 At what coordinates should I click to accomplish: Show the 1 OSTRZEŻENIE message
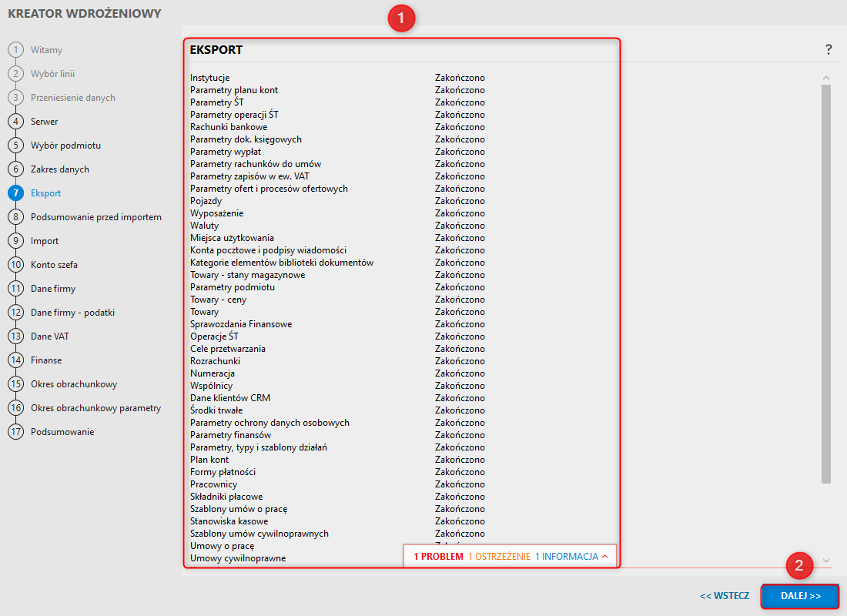click(499, 557)
